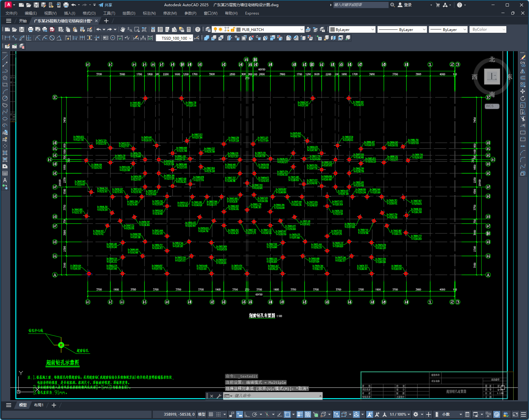Click the command line input field
The image size is (529, 420).
point(276,396)
